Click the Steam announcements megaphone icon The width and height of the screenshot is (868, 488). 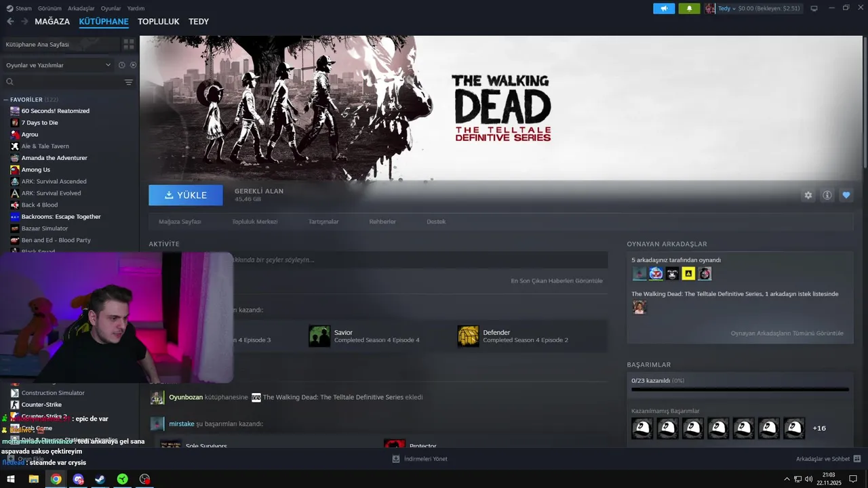tap(664, 8)
